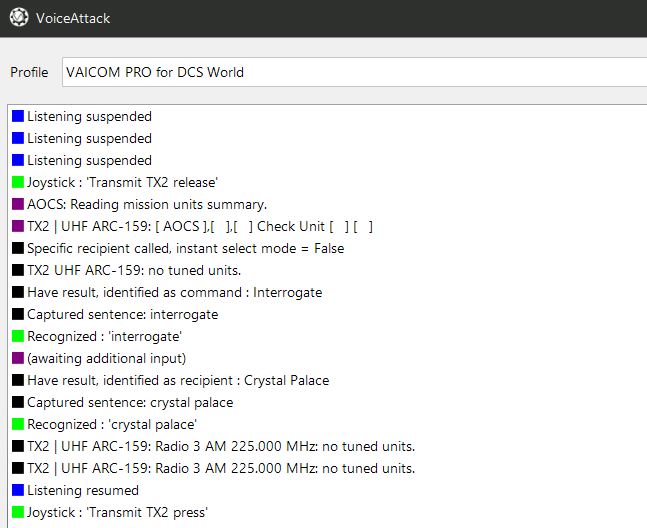This screenshot has width=647, height=528.
Task: Select 'TX2 UHF ARC-159: no tuned units.' entry
Action: pyautogui.click(x=134, y=270)
